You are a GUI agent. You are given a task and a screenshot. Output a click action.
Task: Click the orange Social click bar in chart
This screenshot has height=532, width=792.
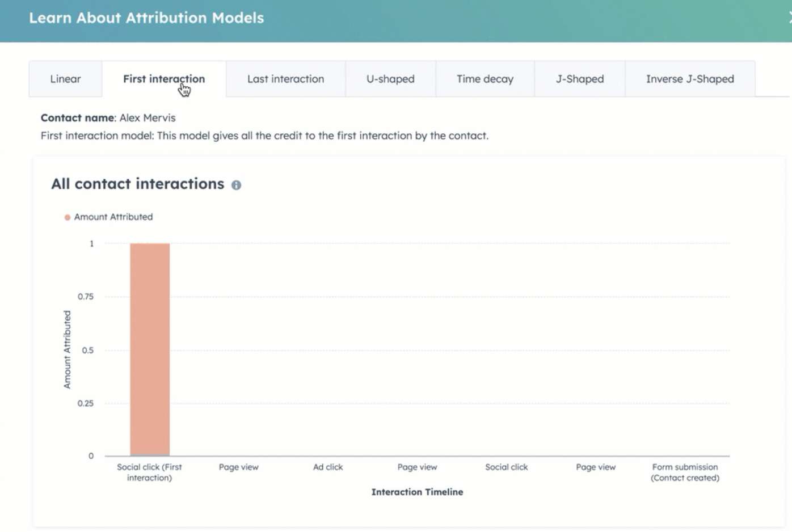(x=150, y=349)
